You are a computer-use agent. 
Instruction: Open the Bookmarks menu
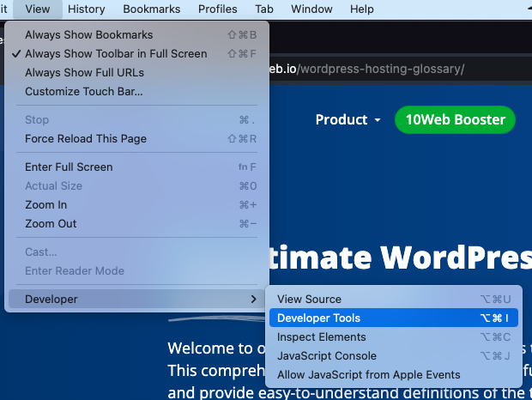point(151,9)
